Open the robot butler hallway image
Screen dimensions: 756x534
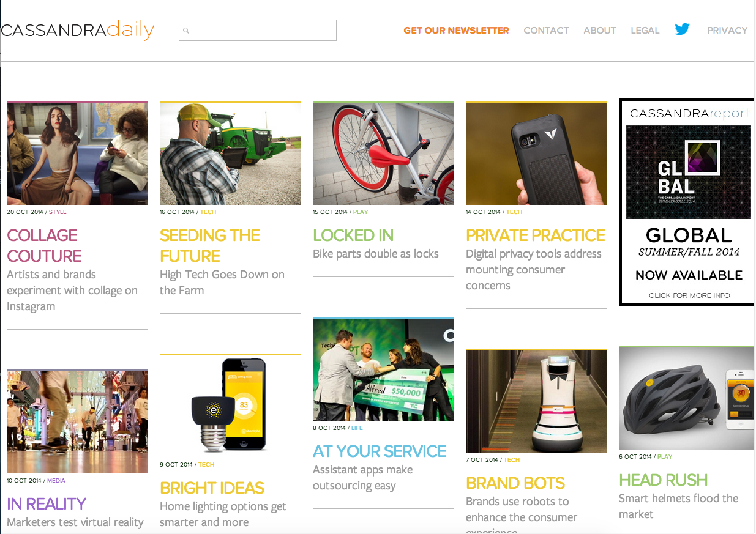pos(536,401)
